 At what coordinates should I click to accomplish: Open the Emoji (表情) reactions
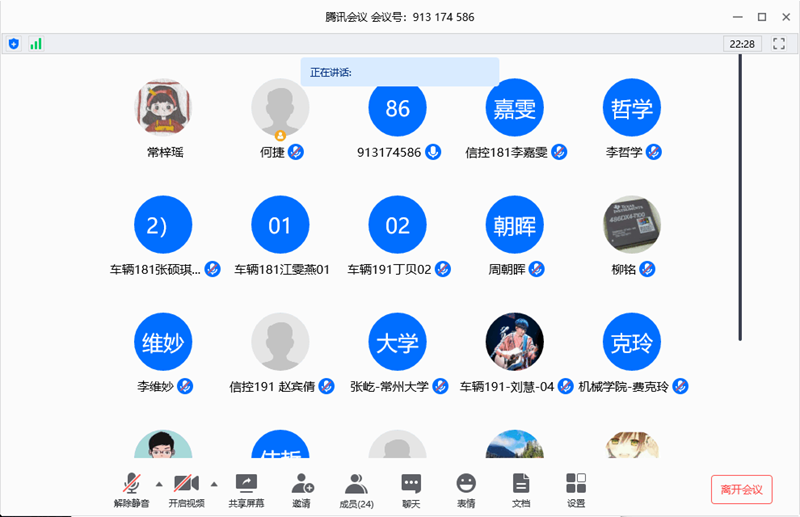click(466, 489)
